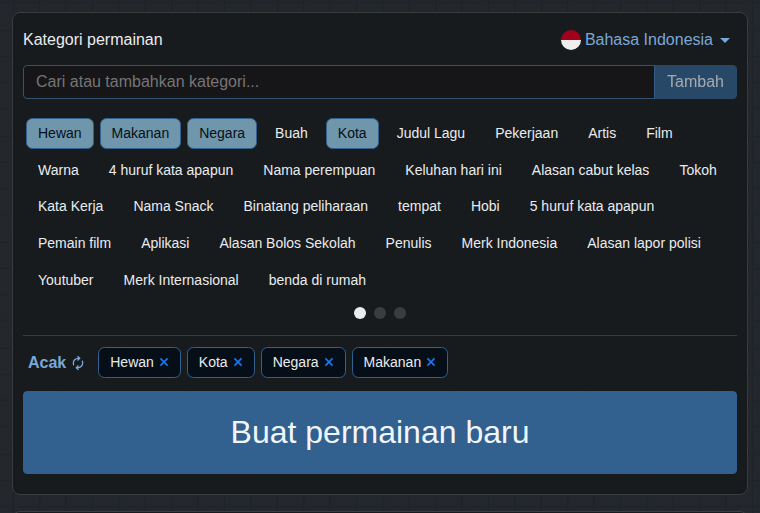Select the Youtuber category
The image size is (760, 513).
coord(66,280)
